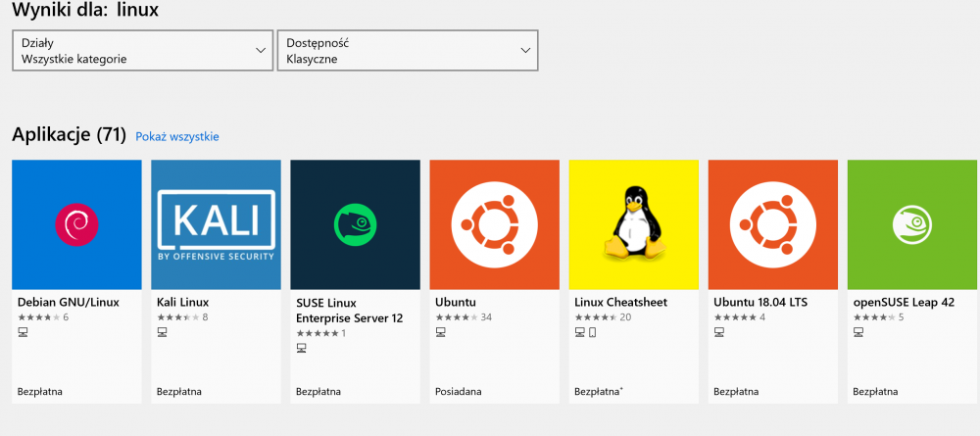This screenshot has width=980, height=436.
Task: Click the 'Wyniki dla: linux' heading
Action: tap(85, 10)
